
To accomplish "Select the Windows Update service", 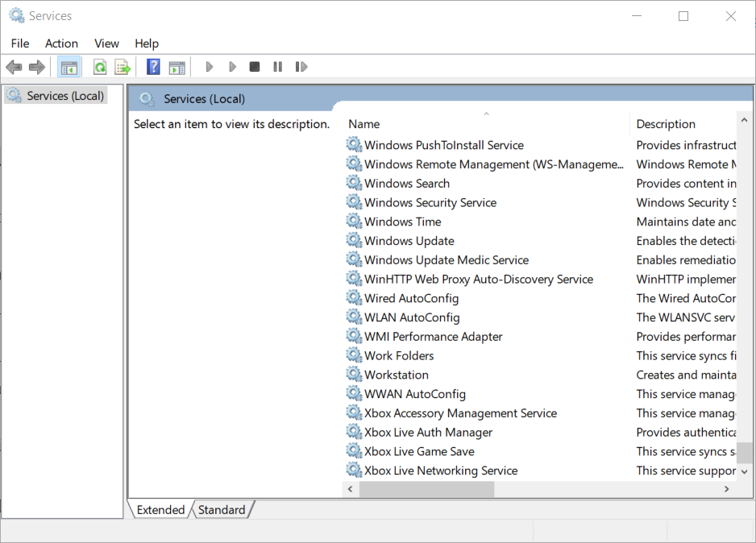I will [x=409, y=240].
